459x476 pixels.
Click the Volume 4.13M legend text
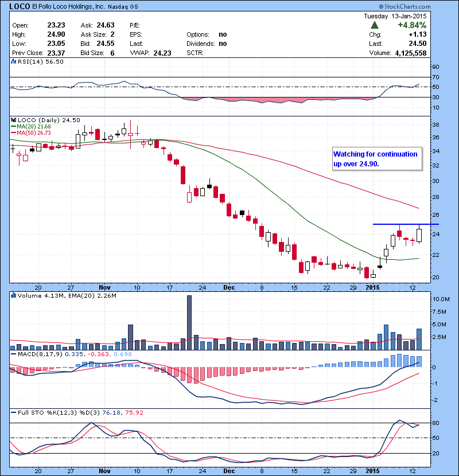pos(41,296)
